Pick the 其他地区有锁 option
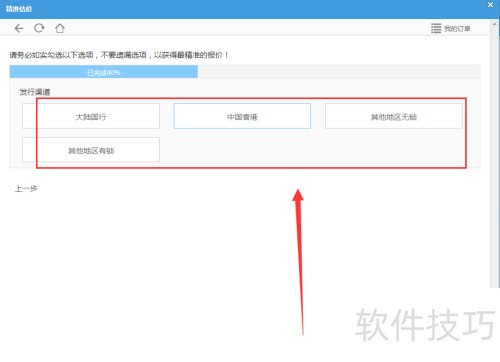Screen dimensions: 500x362 tap(91, 150)
